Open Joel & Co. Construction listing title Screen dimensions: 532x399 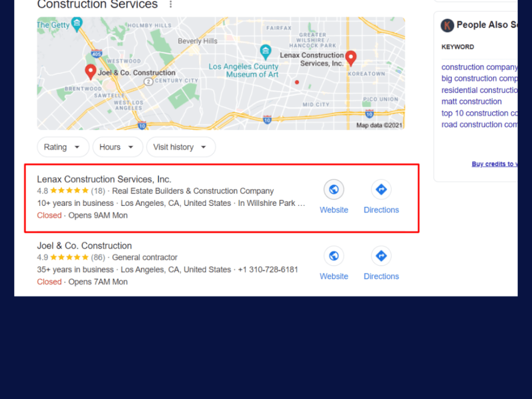(85, 246)
